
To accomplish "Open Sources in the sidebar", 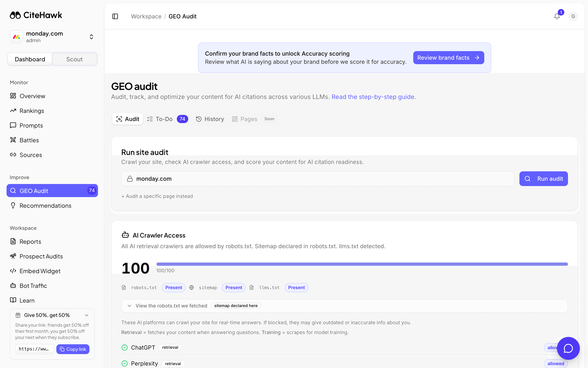I will (x=52, y=155).
